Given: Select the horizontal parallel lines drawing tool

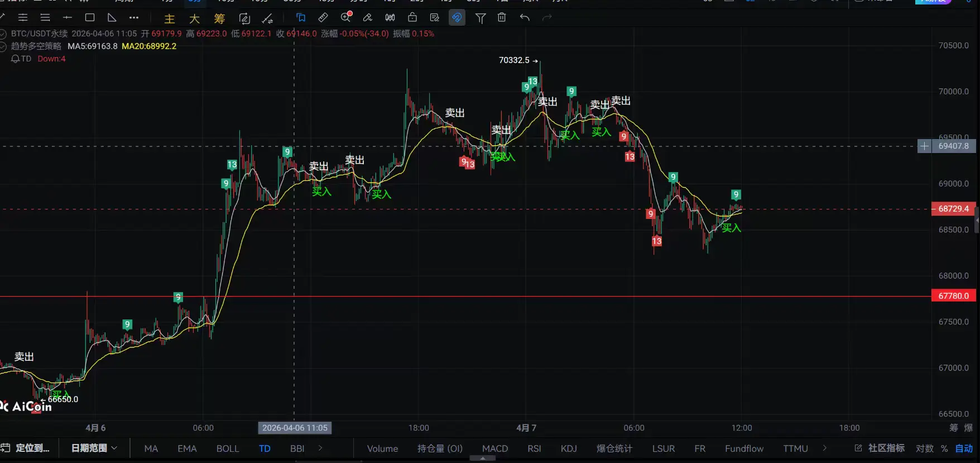Looking at the screenshot, I should tap(23, 18).
